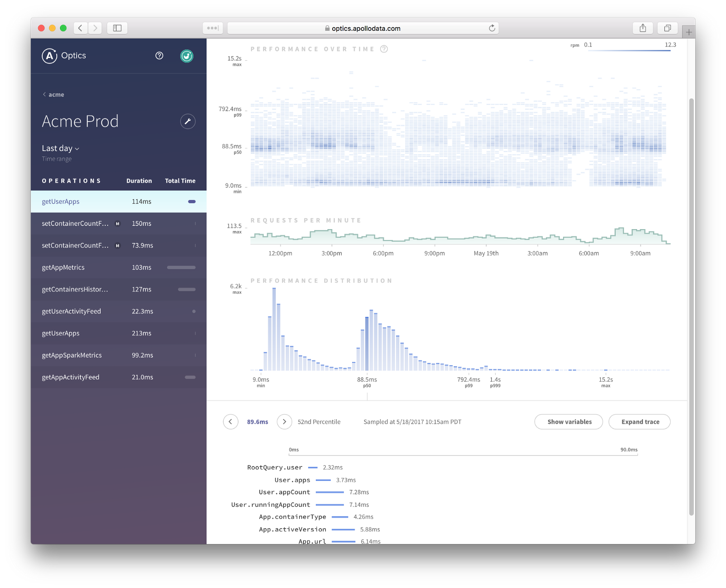726x588 pixels.
Task: Click the User.appCount trace row
Action: pyautogui.click(x=314, y=492)
